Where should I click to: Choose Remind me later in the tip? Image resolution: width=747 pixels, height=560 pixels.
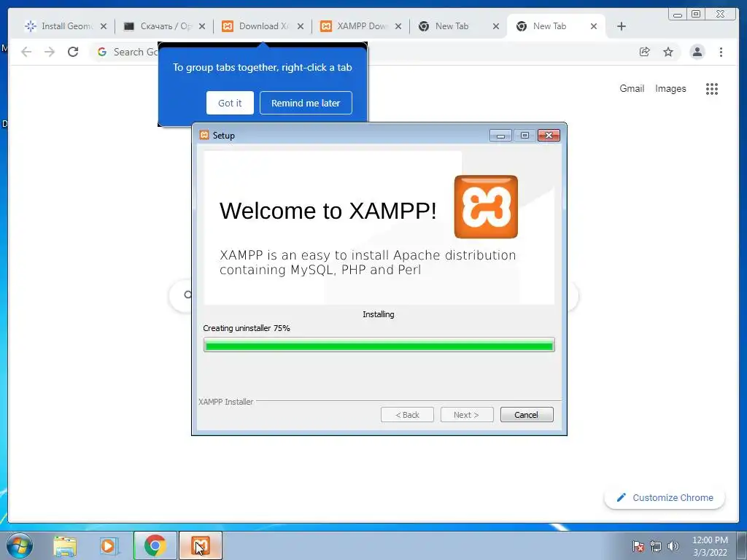[x=306, y=103]
